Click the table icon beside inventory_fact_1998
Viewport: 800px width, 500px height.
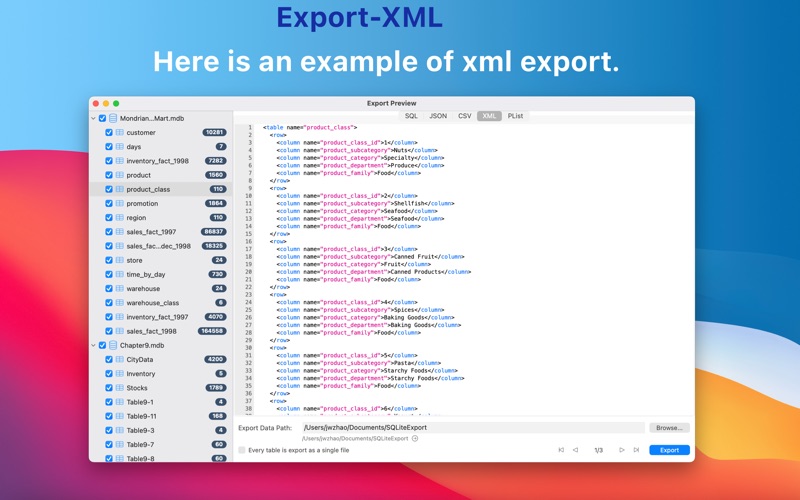click(x=119, y=161)
